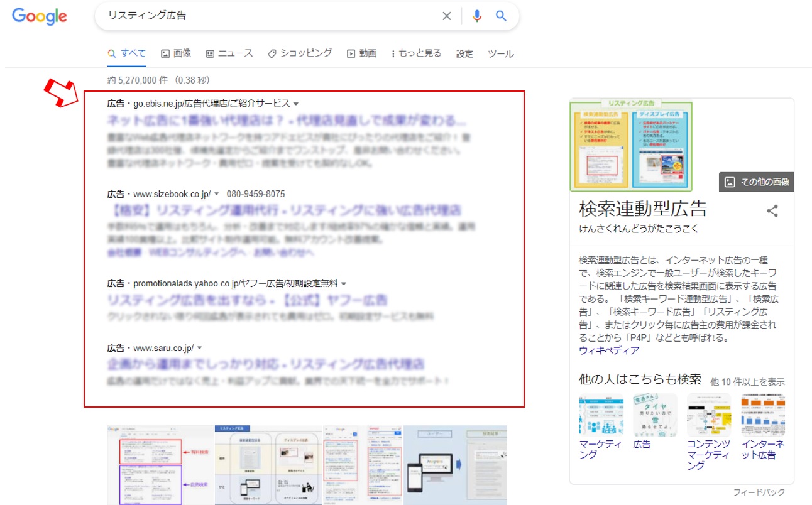
Task: Click the その他の画像 button
Action: click(x=757, y=182)
